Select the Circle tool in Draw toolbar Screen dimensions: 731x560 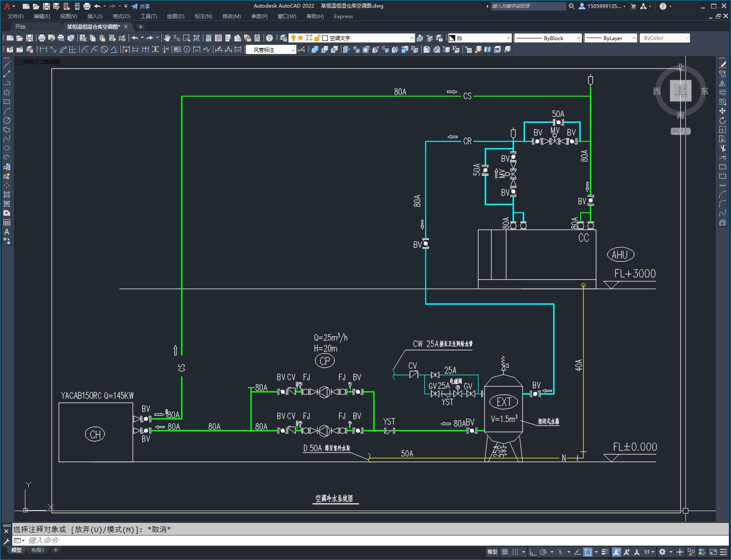7,120
